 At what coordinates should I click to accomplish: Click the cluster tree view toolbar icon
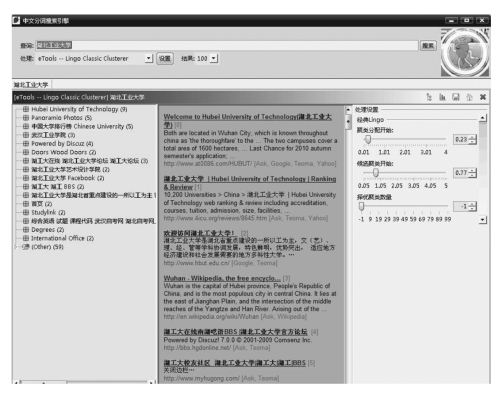(x=429, y=97)
